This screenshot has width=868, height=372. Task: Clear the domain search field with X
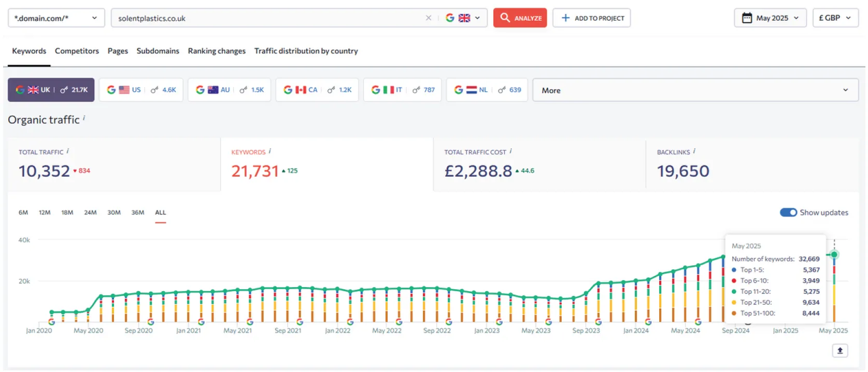tap(429, 18)
